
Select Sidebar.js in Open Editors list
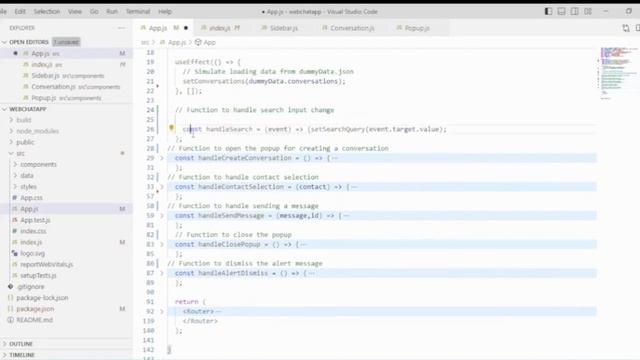(67, 76)
